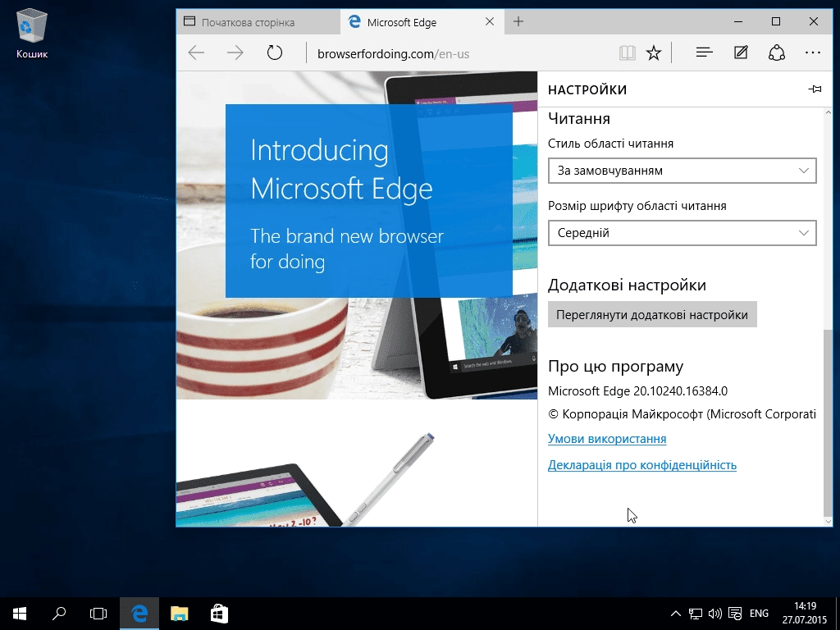
Task: Open taskbar search magnifier
Action: (59, 614)
